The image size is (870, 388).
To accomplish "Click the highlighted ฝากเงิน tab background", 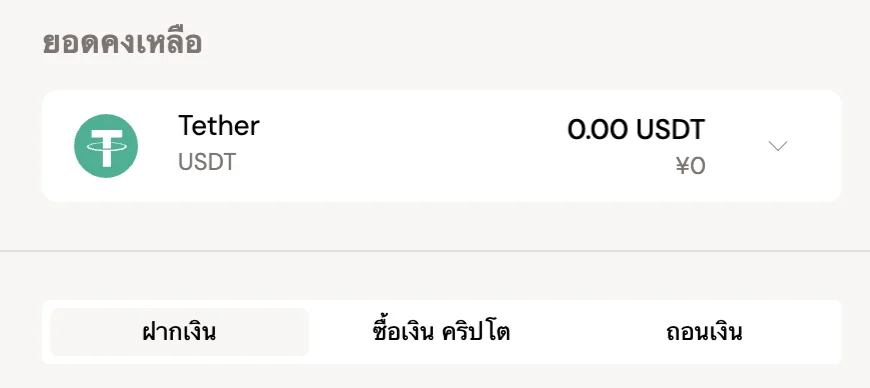I will click(179, 332).
